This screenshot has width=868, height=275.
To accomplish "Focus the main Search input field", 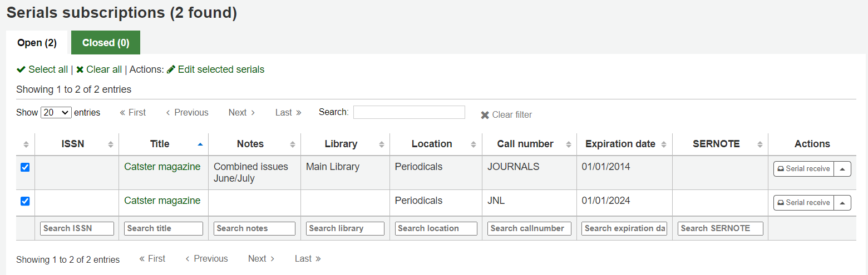I will [x=409, y=112].
